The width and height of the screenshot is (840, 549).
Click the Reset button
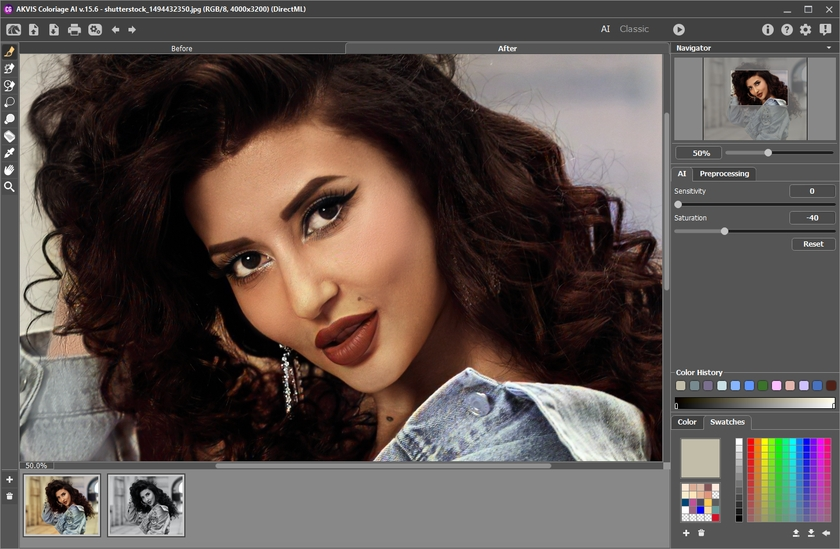(813, 244)
